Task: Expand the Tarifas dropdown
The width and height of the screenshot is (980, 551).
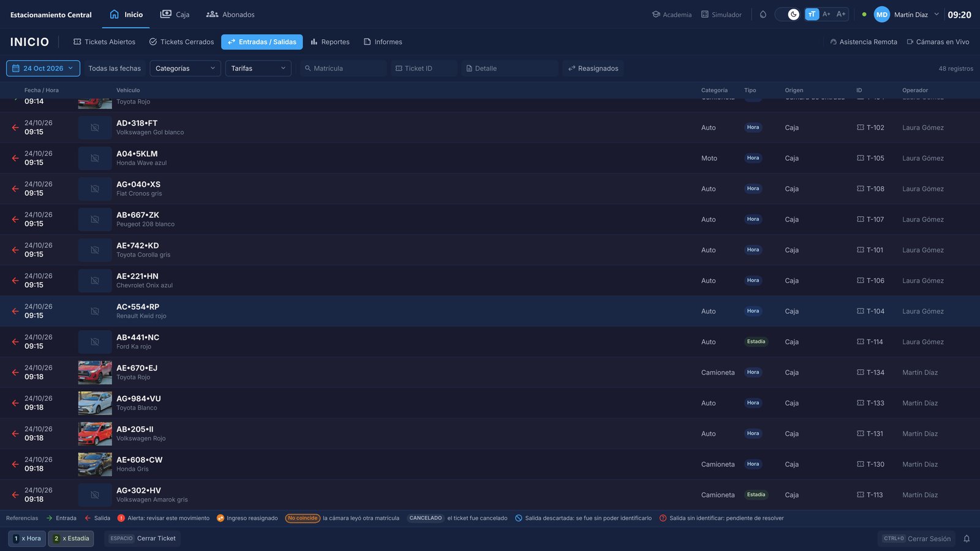Action: point(258,69)
